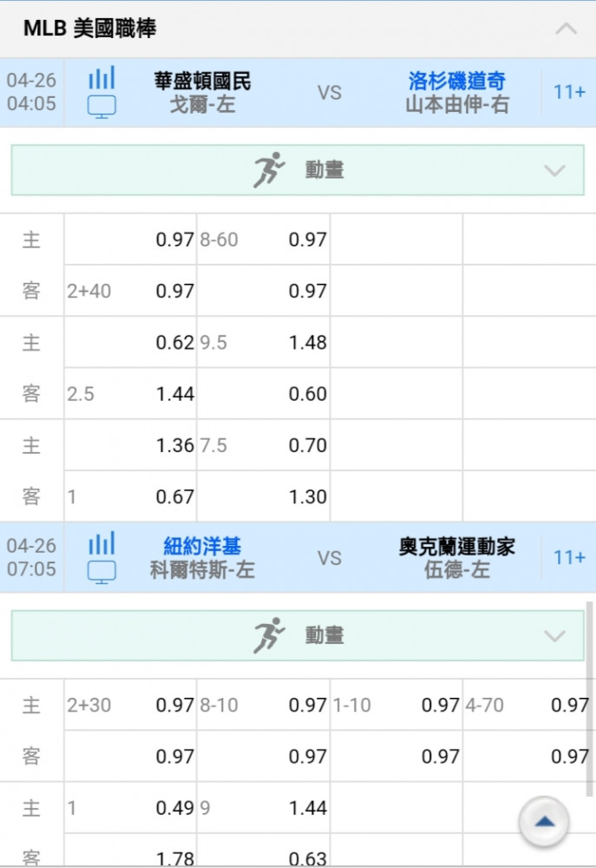Select home odds 1.36
This screenshot has width=596, height=868.
pyautogui.click(x=175, y=445)
